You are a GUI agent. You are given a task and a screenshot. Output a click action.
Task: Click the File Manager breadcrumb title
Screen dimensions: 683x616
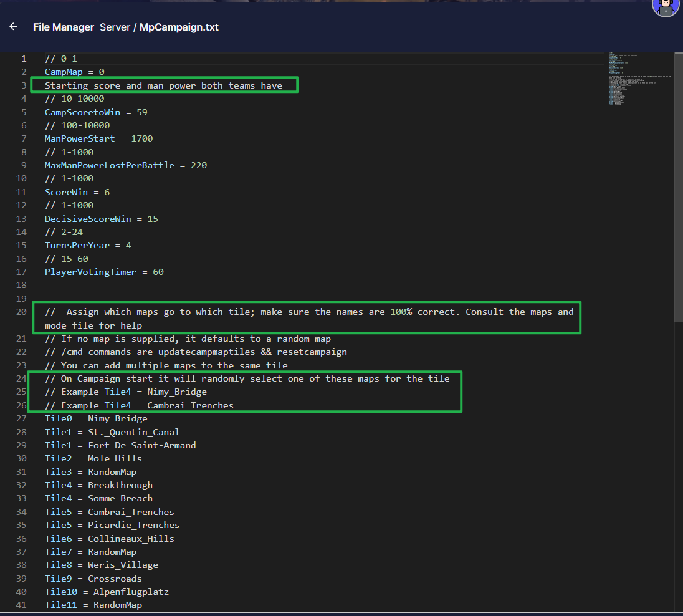click(x=64, y=27)
